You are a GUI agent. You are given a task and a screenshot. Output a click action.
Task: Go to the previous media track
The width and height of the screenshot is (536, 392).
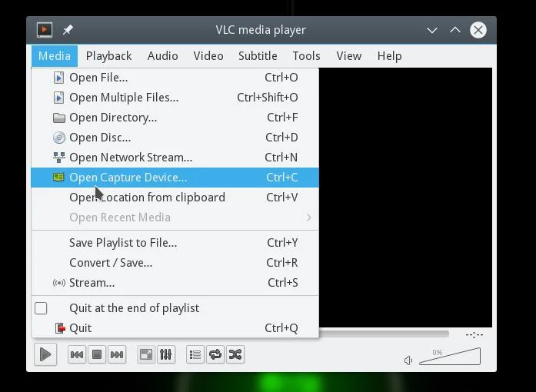(x=77, y=354)
